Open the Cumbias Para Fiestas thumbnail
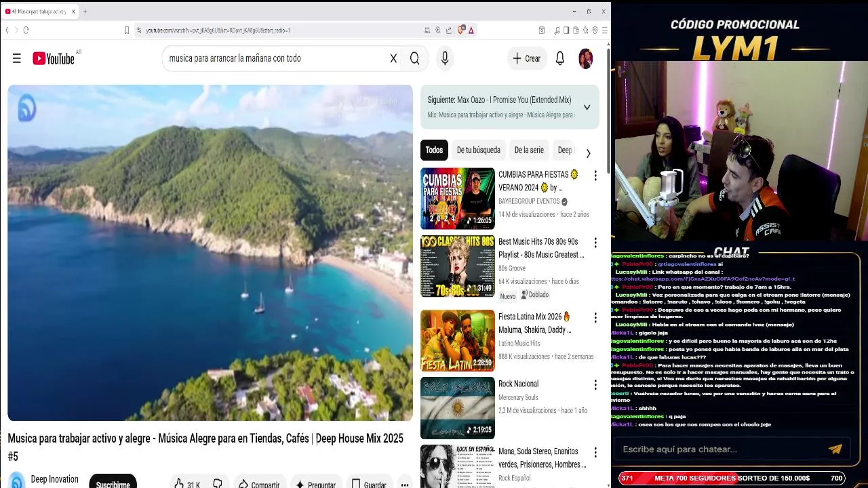The image size is (868, 488). tap(458, 199)
